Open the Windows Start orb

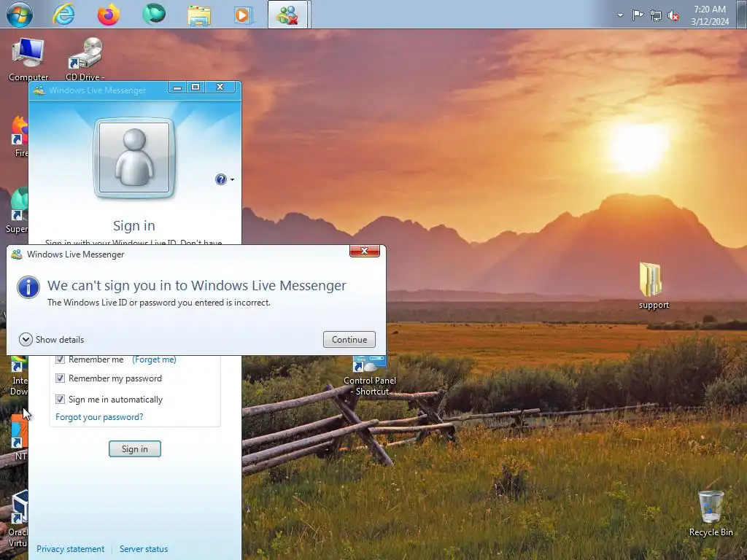(x=20, y=14)
